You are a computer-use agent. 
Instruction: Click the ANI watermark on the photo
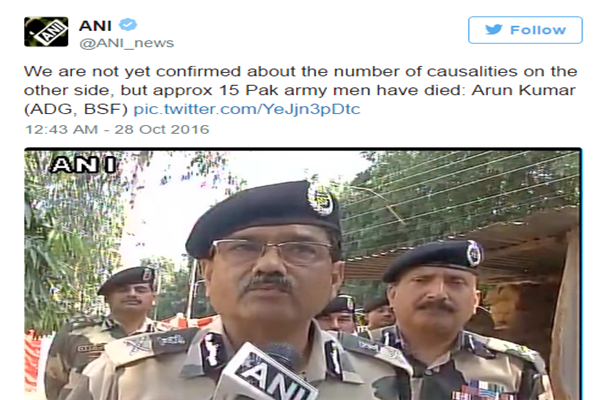coord(84,165)
